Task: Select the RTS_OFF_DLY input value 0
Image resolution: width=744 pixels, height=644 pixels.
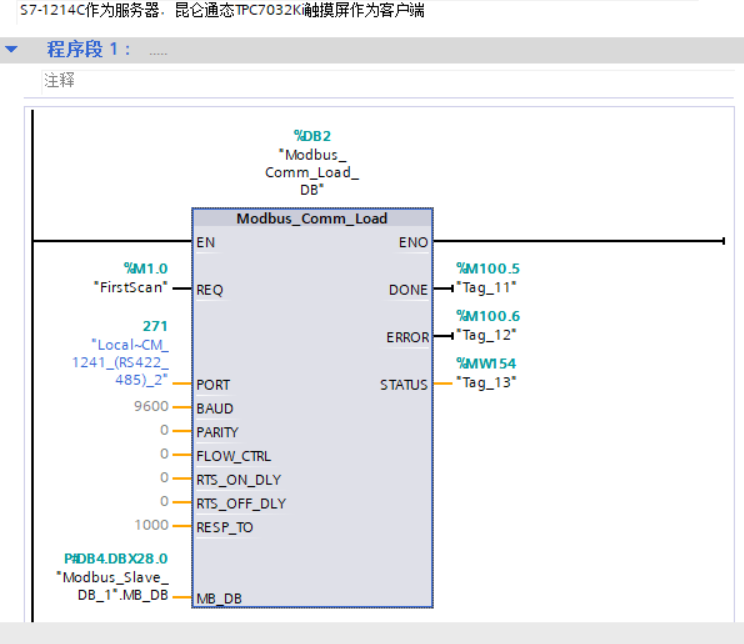Action: click(164, 502)
